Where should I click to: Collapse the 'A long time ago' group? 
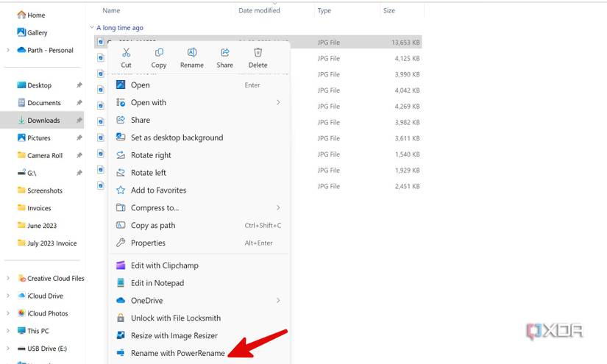(x=91, y=28)
